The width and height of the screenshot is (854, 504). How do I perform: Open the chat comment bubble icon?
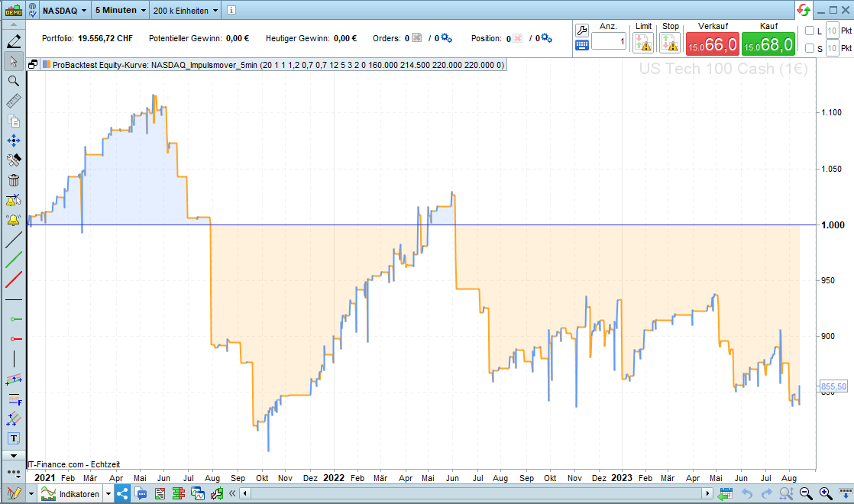click(x=141, y=493)
